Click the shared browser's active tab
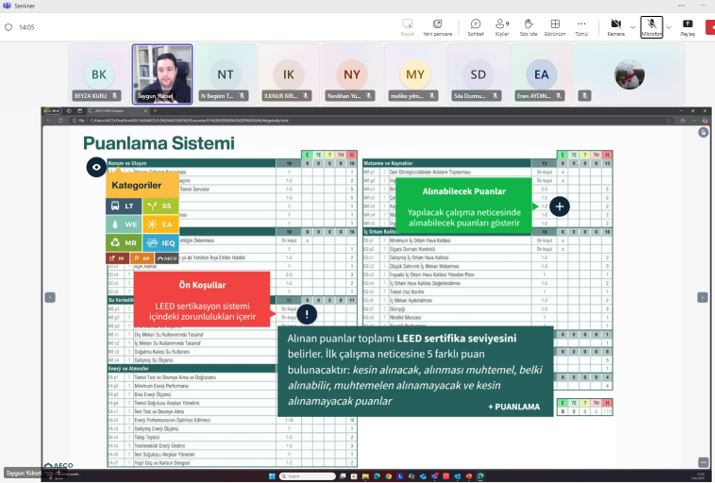The width and height of the screenshot is (715, 483). [118, 111]
